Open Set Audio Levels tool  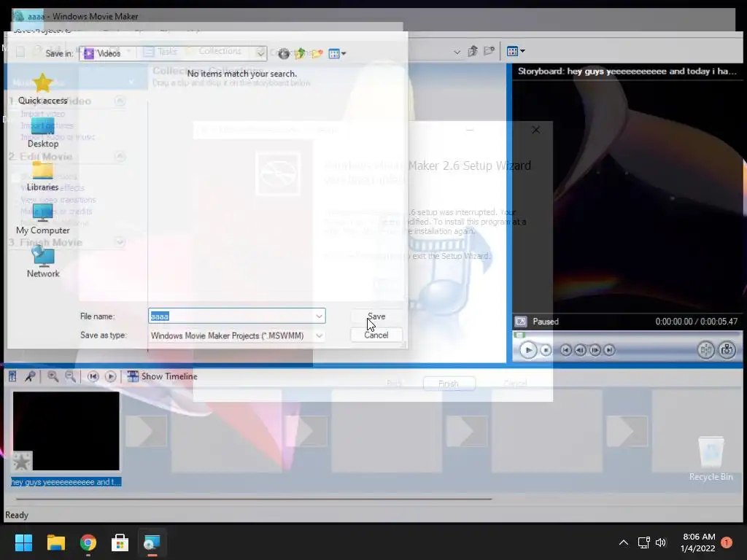point(12,376)
